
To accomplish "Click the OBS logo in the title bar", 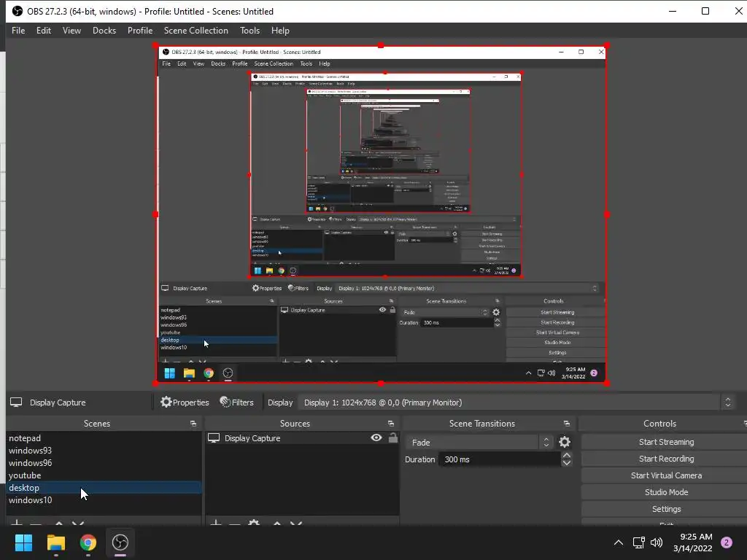I will [18, 11].
